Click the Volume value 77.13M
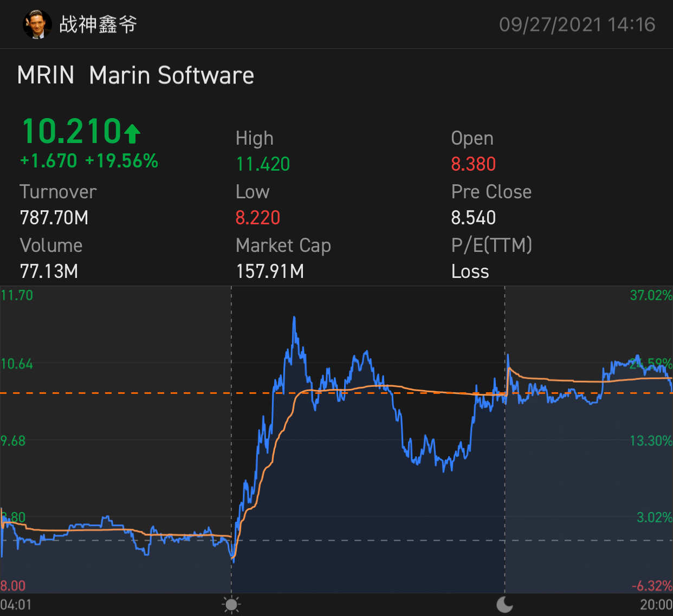The width and height of the screenshot is (673, 616). tap(49, 271)
